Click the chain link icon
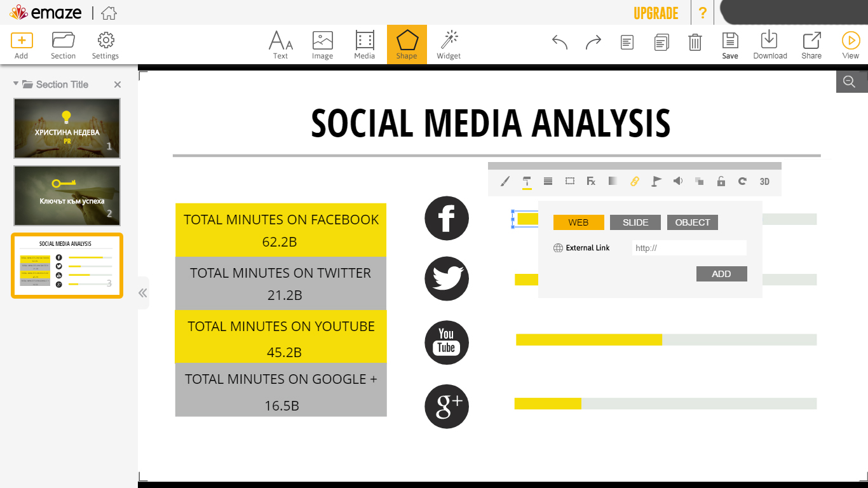 634,181
